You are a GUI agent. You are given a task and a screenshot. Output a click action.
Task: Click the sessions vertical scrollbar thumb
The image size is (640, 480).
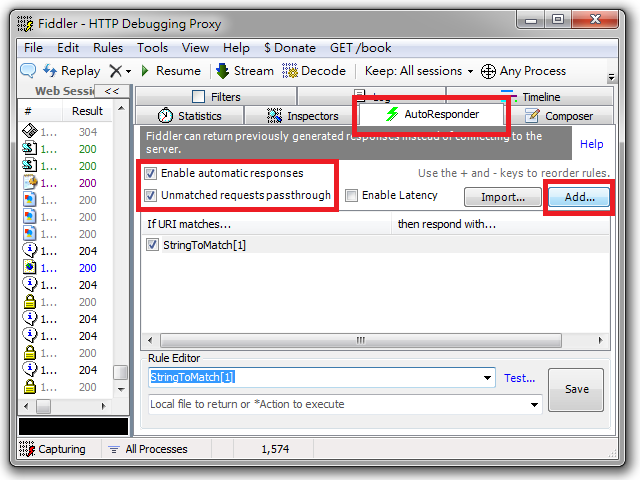click(x=120, y=372)
